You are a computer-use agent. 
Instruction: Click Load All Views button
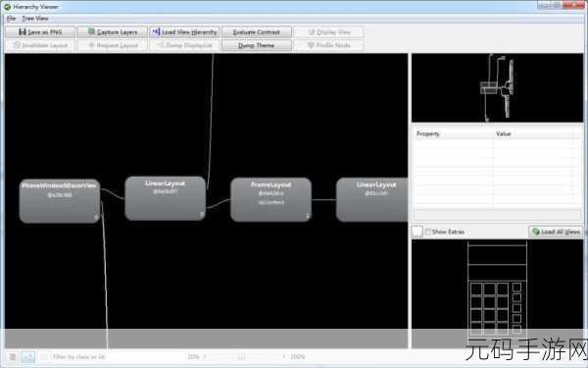[556, 232]
